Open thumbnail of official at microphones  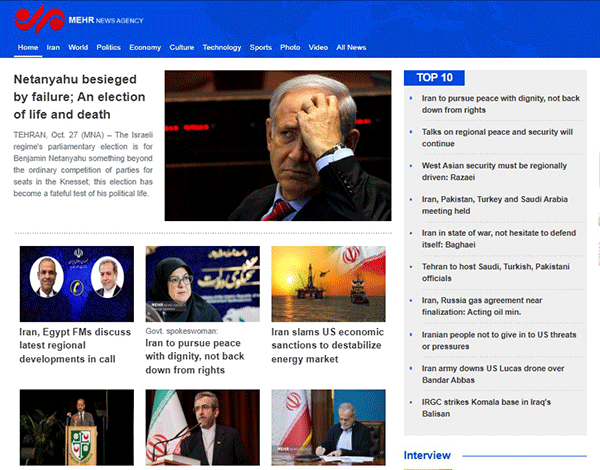coord(202,427)
